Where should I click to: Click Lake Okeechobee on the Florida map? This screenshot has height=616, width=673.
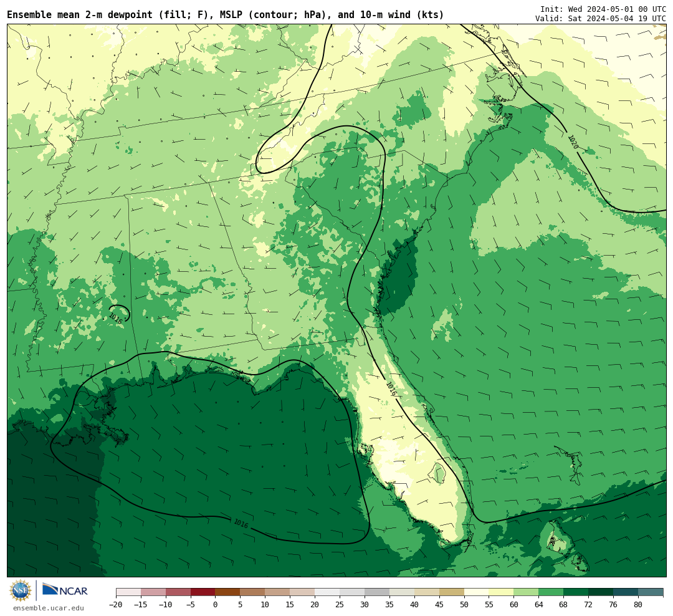(438, 473)
